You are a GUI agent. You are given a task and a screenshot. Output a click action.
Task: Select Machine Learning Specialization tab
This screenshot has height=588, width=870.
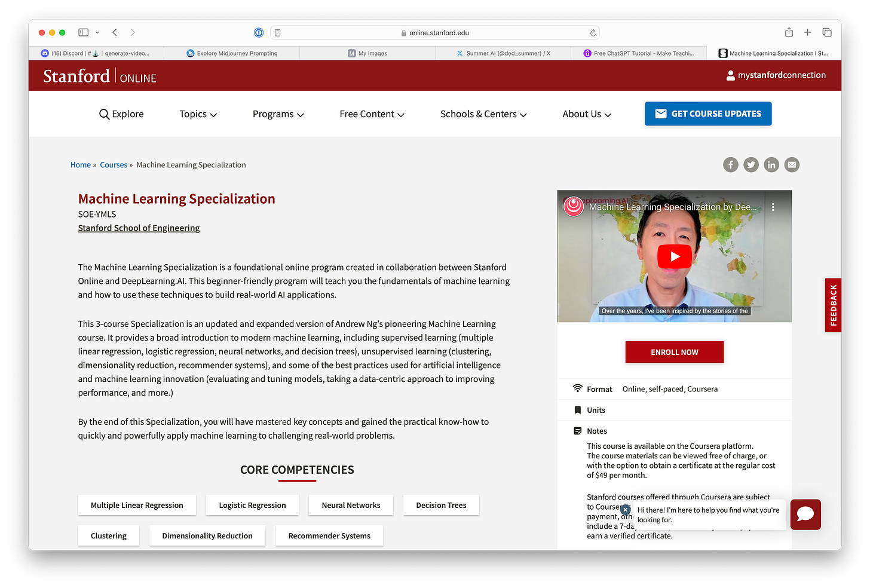pos(774,53)
